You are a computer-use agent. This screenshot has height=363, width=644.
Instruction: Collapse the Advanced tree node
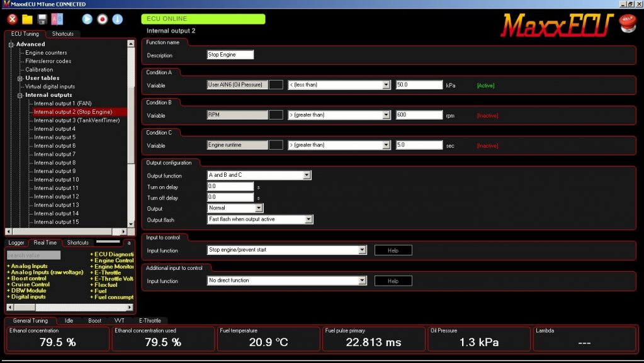click(11, 44)
